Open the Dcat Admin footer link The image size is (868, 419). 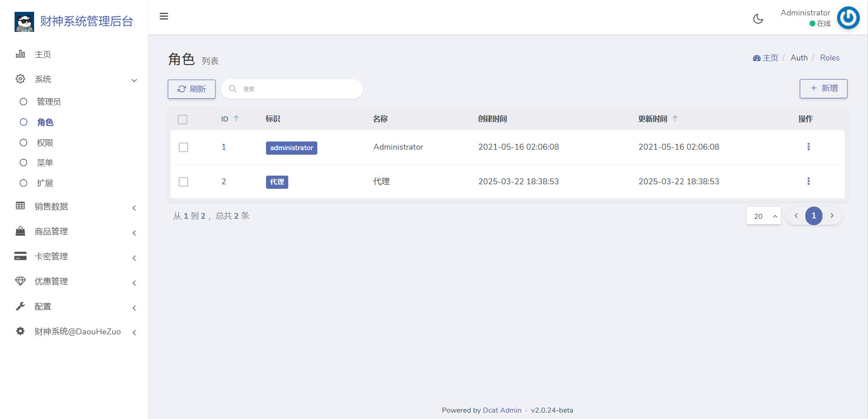tap(502, 410)
